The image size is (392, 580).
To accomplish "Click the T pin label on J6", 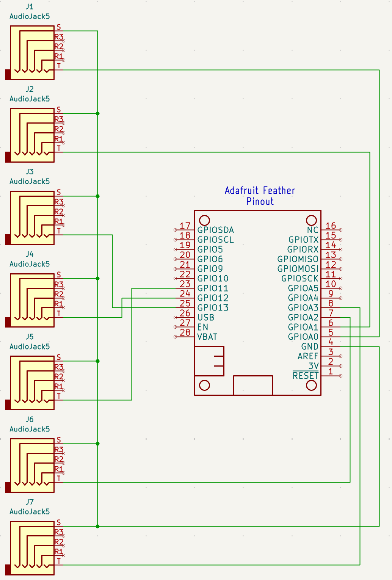I will tap(59, 479).
